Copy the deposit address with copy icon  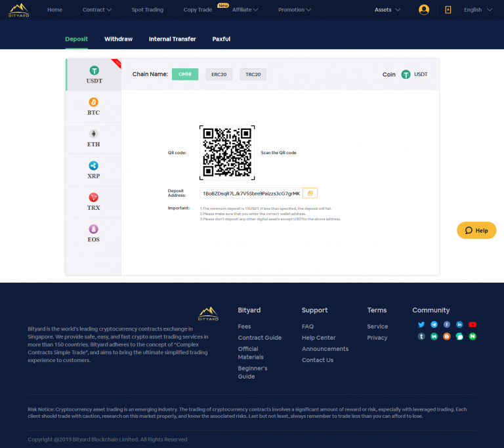pyautogui.click(x=310, y=193)
